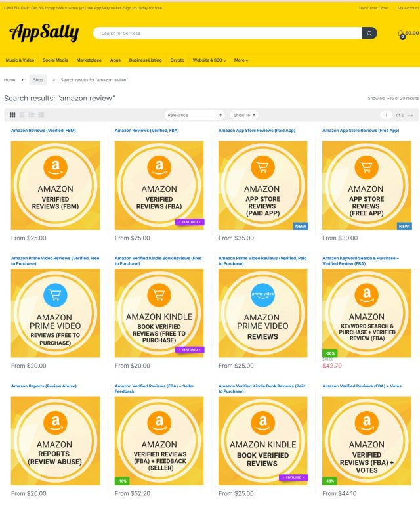Switch to the fourth view layout icon

tap(41, 115)
